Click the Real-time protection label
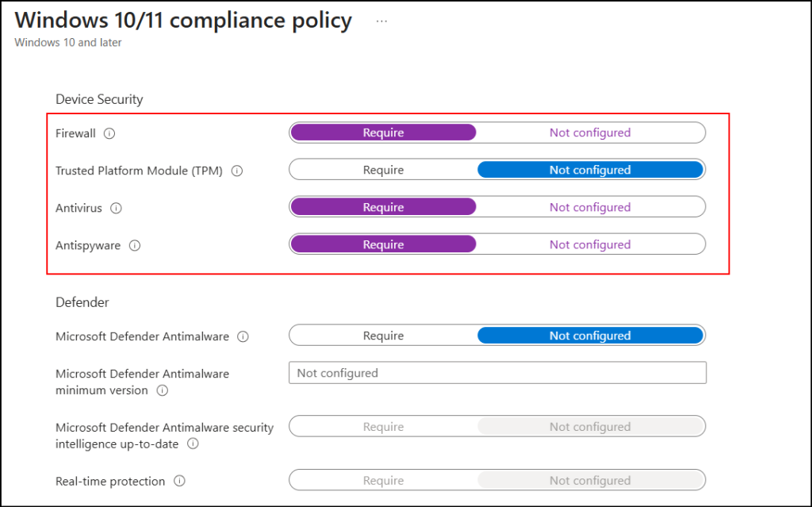 click(110, 481)
